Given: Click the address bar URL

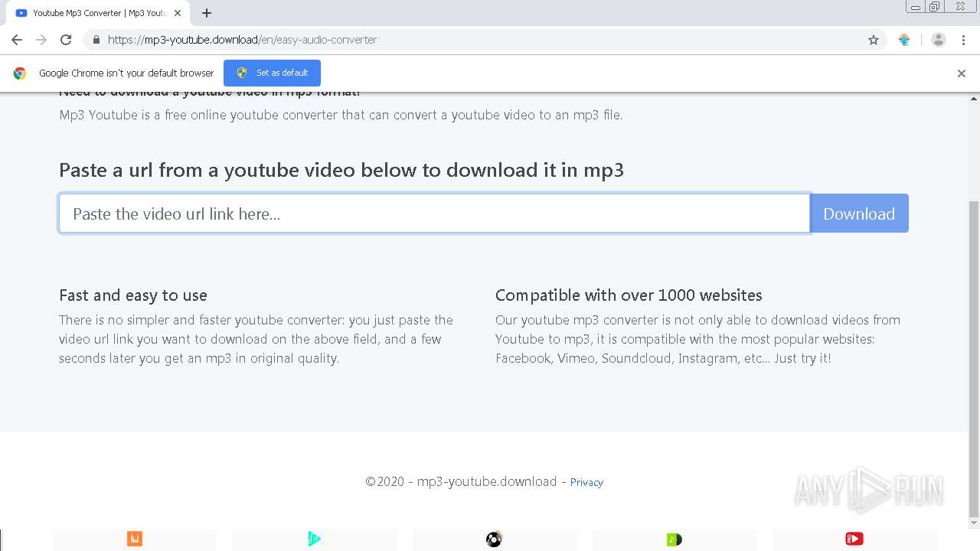Looking at the screenshot, I should 242,40.
